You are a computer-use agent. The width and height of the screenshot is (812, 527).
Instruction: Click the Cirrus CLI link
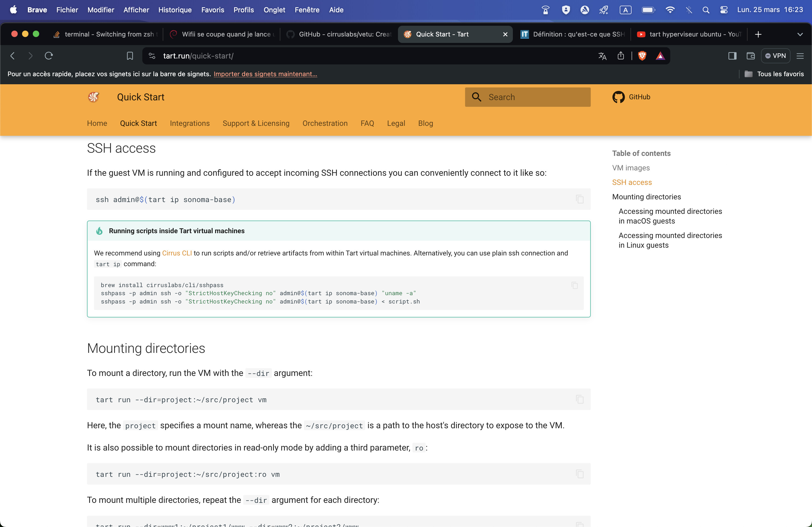pyautogui.click(x=177, y=253)
